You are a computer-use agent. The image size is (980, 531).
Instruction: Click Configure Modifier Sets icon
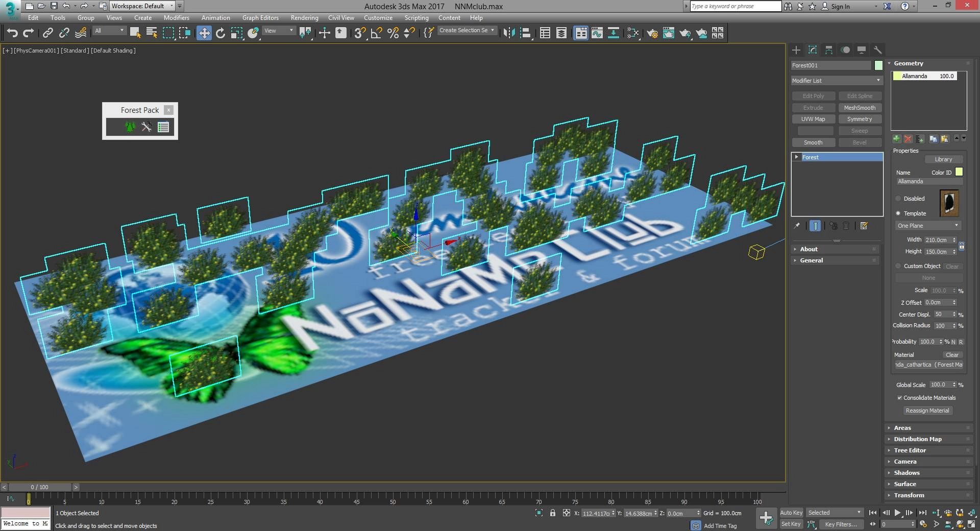coord(864,226)
